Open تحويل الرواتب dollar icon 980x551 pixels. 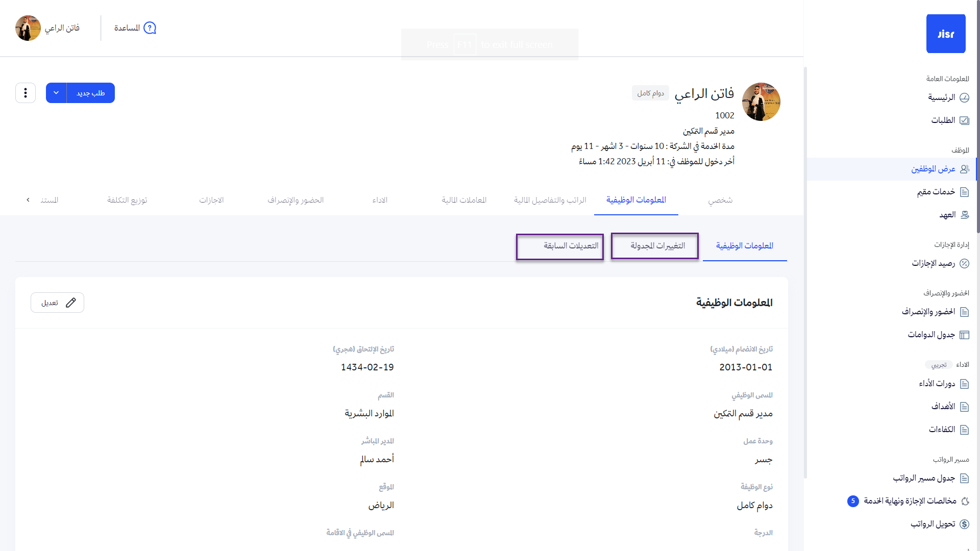(x=964, y=524)
